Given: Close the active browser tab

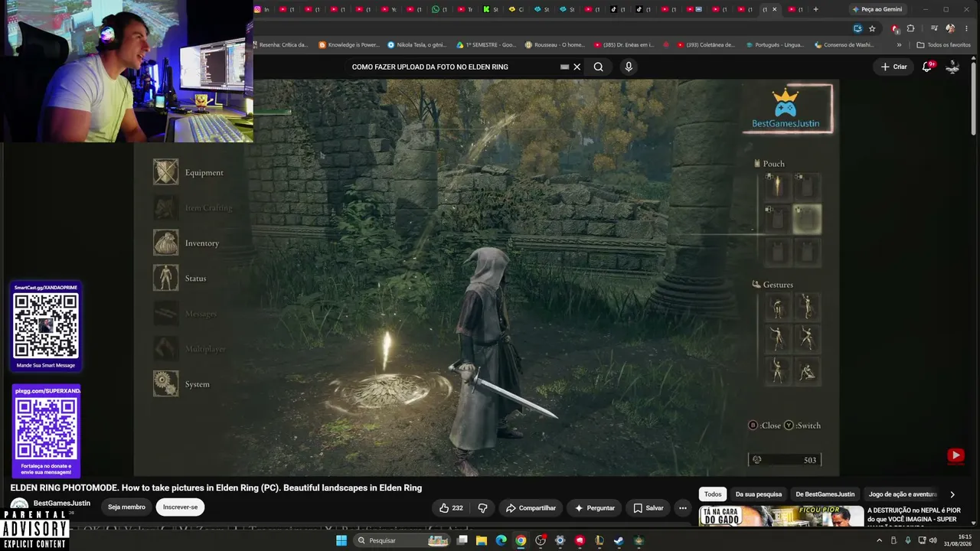Looking at the screenshot, I should coord(774,9).
